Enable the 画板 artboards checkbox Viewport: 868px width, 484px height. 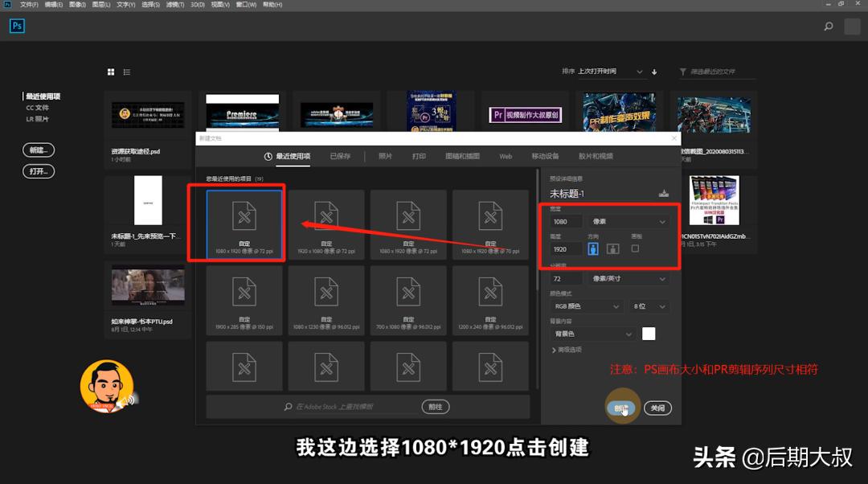coord(635,248)
